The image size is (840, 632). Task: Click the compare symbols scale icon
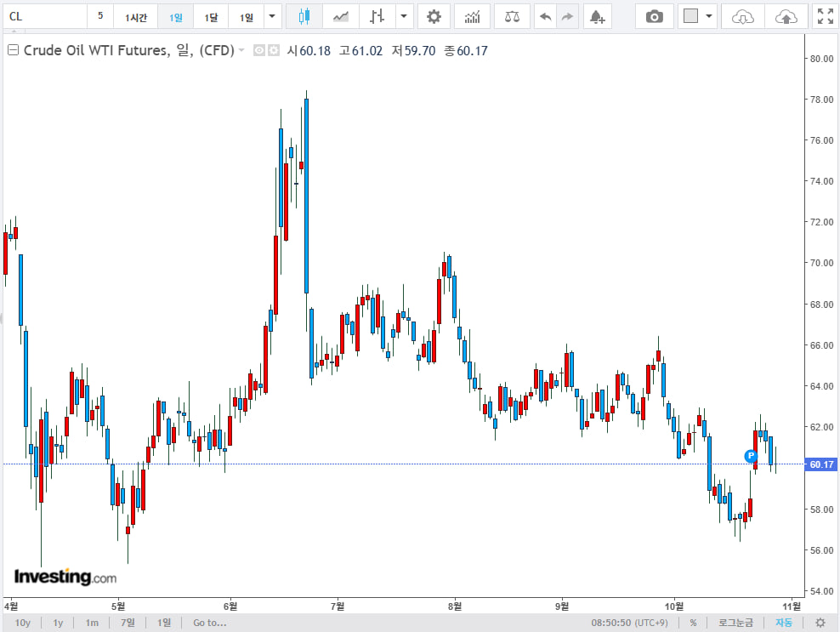point(512,16)
